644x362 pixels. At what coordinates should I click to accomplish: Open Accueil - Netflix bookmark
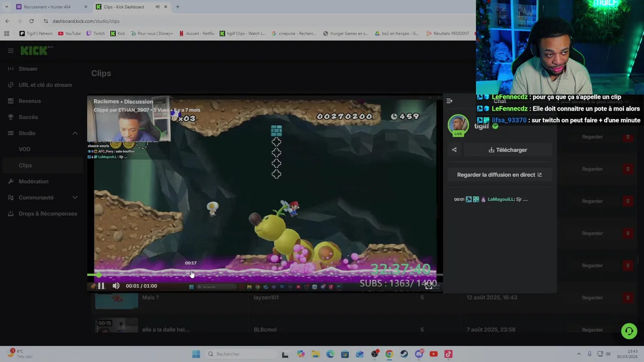[x=196, y=34]
